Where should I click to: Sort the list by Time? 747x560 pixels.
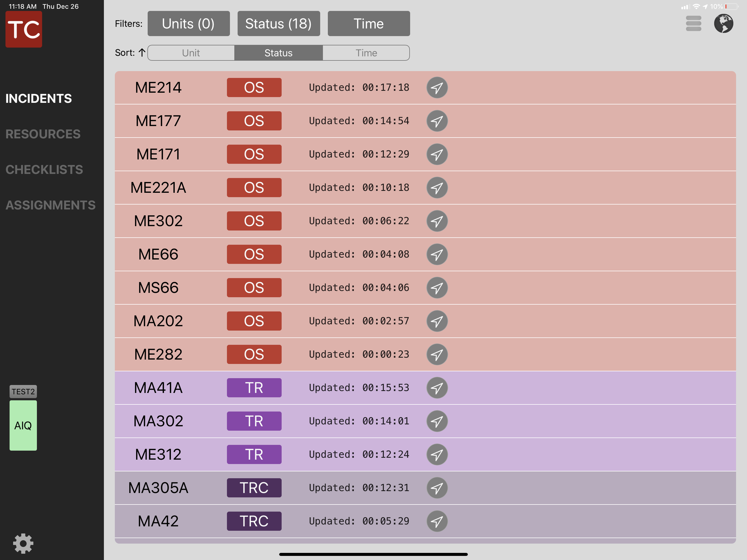point(366,53)
